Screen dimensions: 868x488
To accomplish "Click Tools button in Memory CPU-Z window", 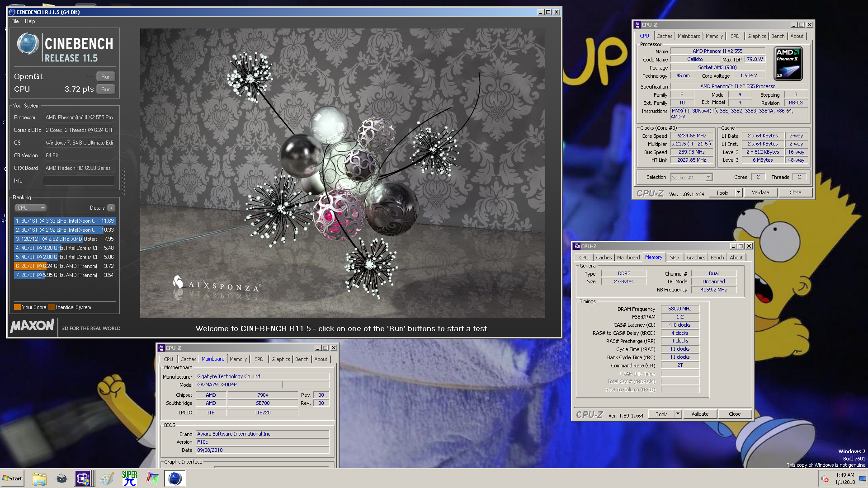I will click(x=661, y=414).
